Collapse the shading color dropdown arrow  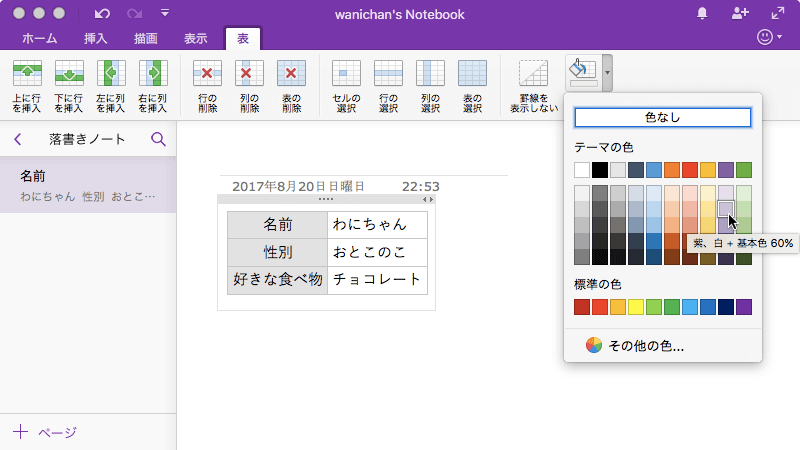(607, 73)
